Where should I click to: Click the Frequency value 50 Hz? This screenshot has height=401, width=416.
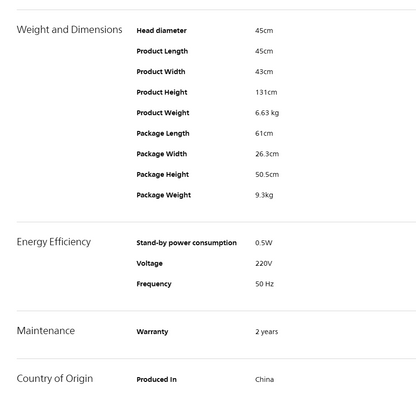coord(264,284)
